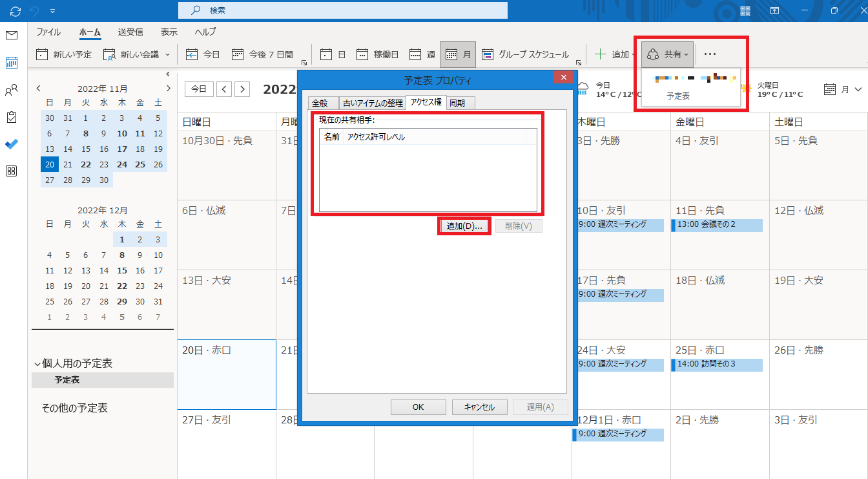Click the coming soon icon in title bar
The width and height of the screenshot is (868, 479).
click(x=745, y=10)
